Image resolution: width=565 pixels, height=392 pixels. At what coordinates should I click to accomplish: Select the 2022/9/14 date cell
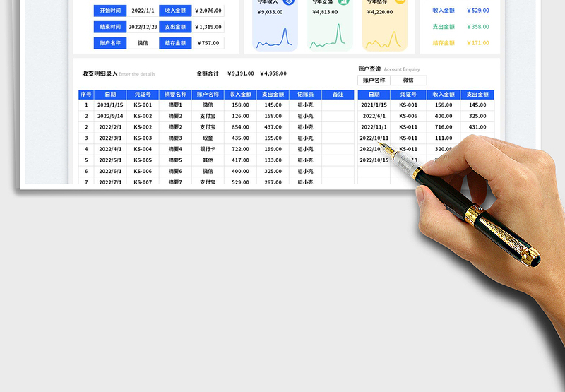[x=110, y=117]
